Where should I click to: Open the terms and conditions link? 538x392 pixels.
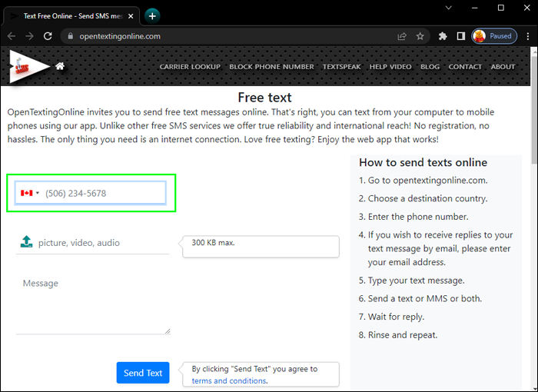point(229,380)
